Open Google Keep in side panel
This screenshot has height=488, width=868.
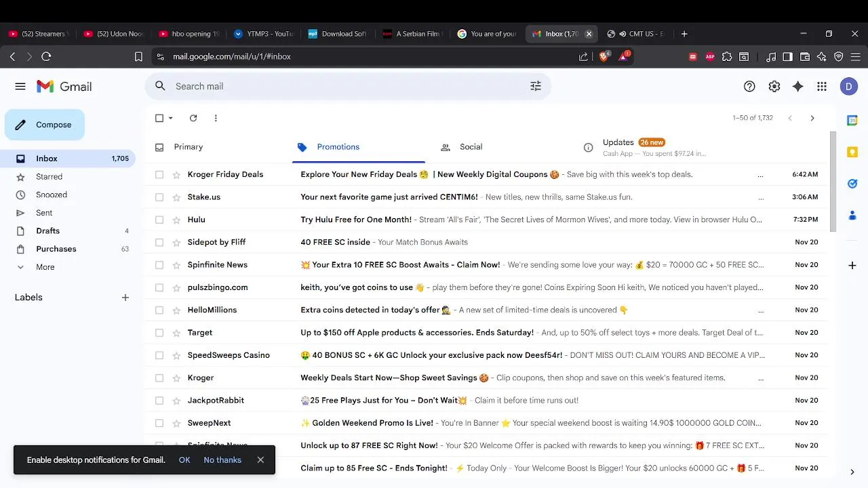[852, 152]
